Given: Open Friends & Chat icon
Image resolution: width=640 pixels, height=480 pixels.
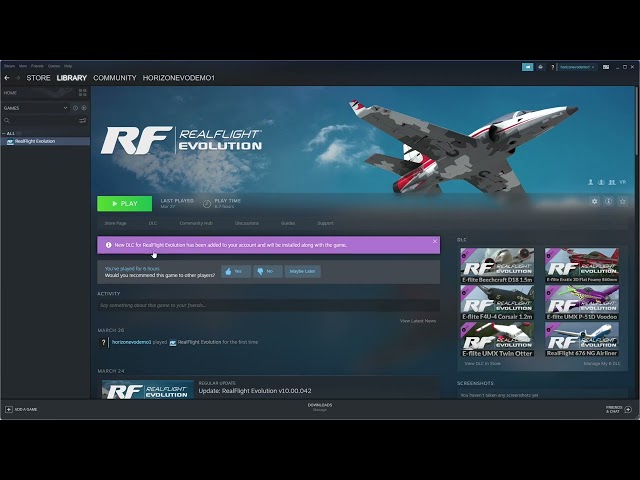Looking at the screenshot, I should (x=628, y=409).
